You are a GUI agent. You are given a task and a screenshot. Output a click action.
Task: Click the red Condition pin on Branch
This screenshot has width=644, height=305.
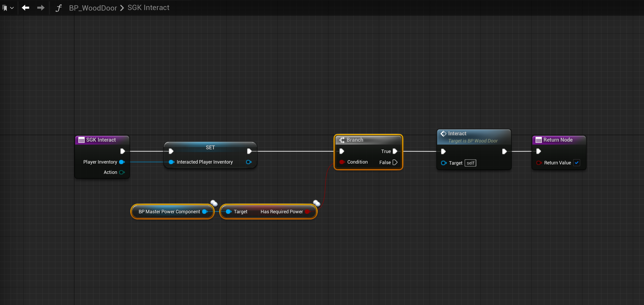click(x=342, y=162)
